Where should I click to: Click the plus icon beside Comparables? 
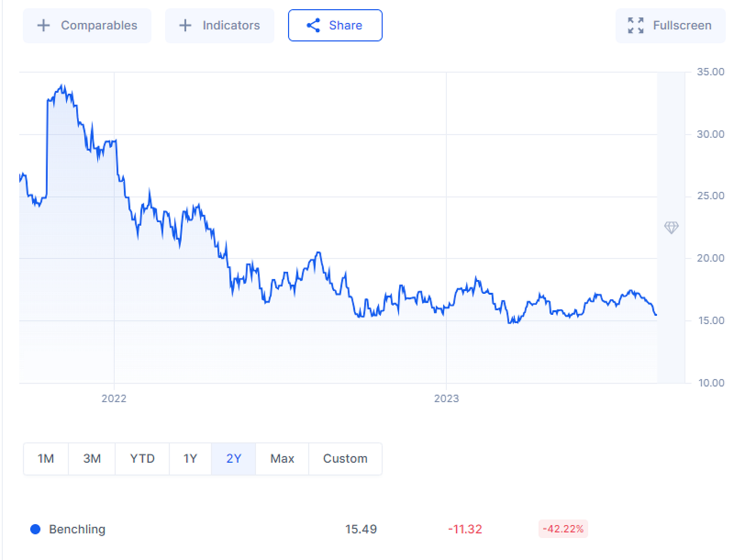44,26
